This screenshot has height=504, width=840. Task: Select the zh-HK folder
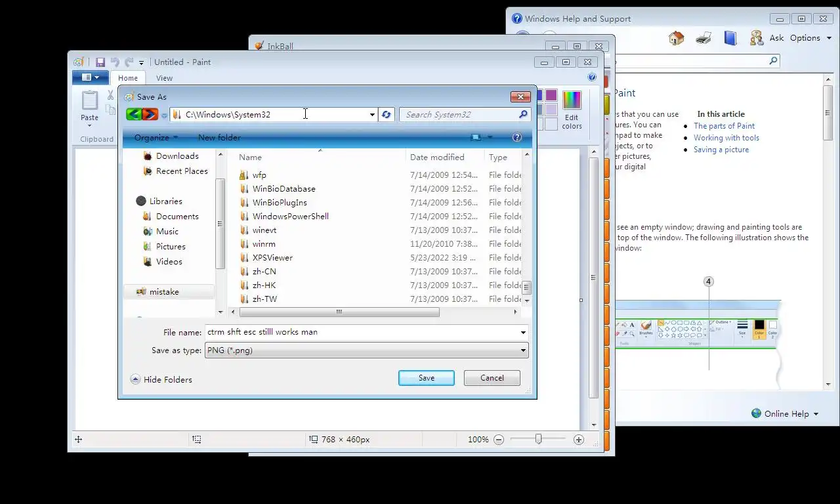tap(258, 285)
